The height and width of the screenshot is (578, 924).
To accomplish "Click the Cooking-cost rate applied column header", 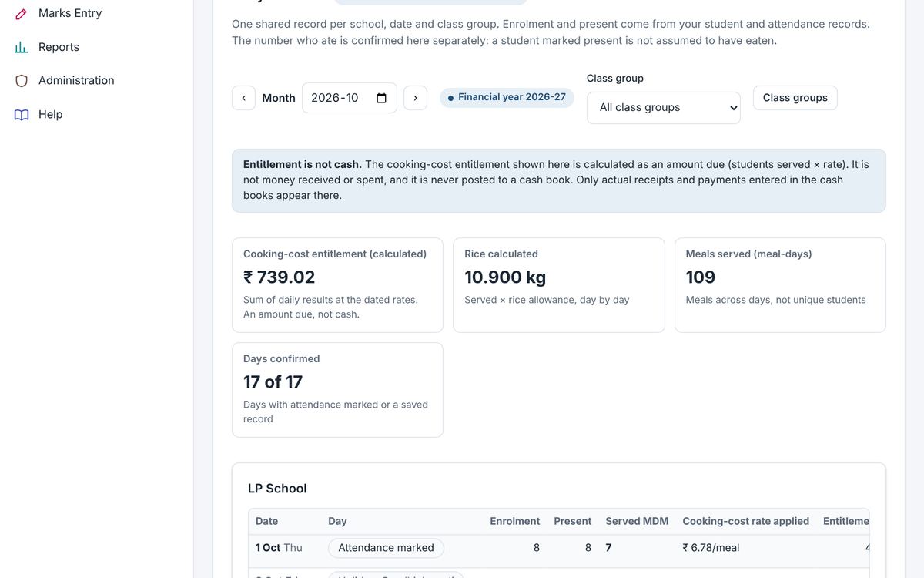I will tap(746, 521).
